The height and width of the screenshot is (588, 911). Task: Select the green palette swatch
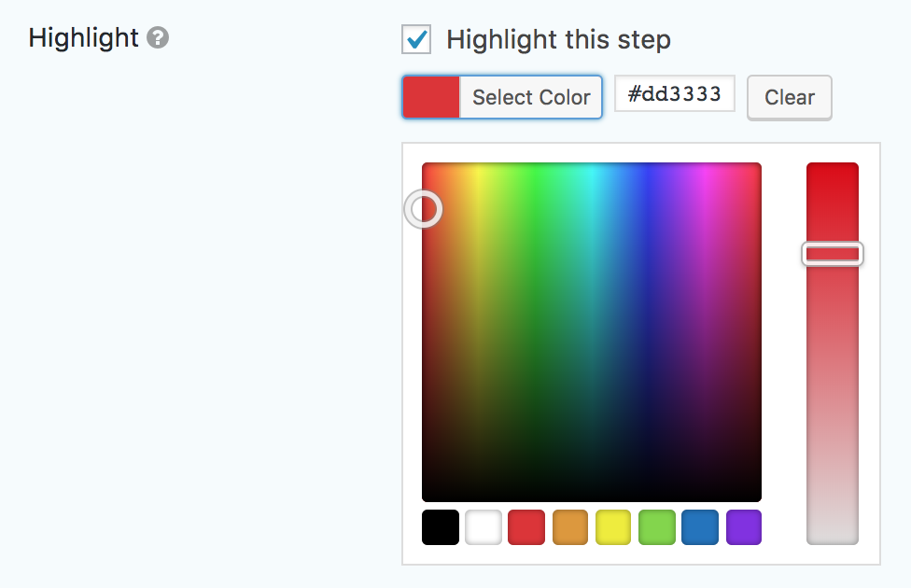pos(656,527)
